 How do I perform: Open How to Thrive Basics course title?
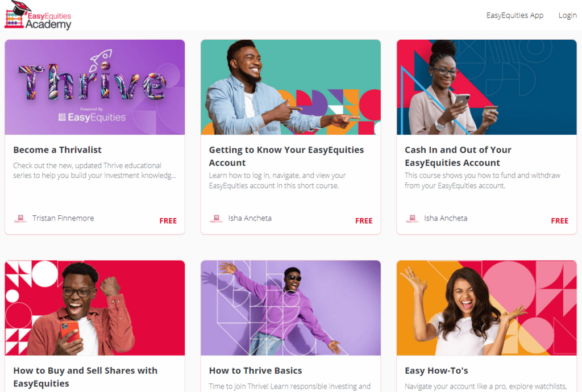pos(255,370)
